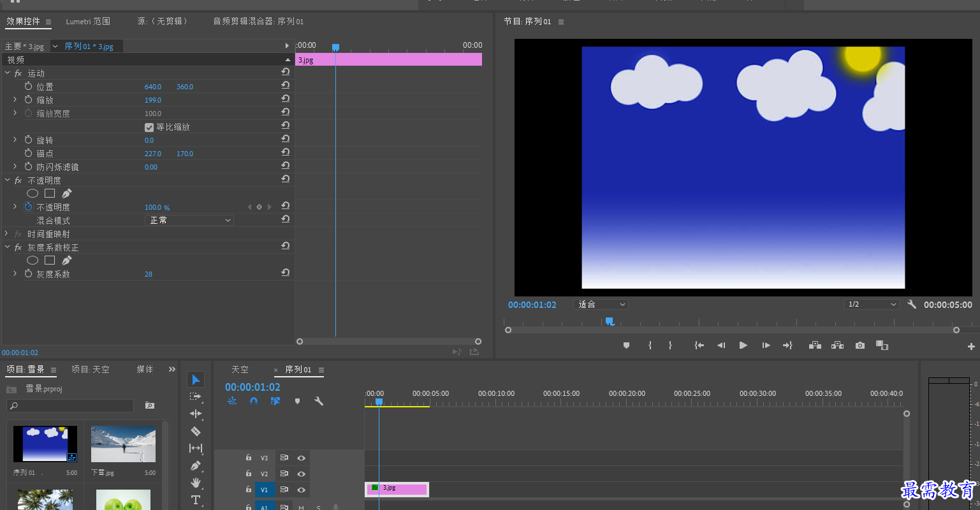Show more project panel tabs chevron

coord(172,369)
